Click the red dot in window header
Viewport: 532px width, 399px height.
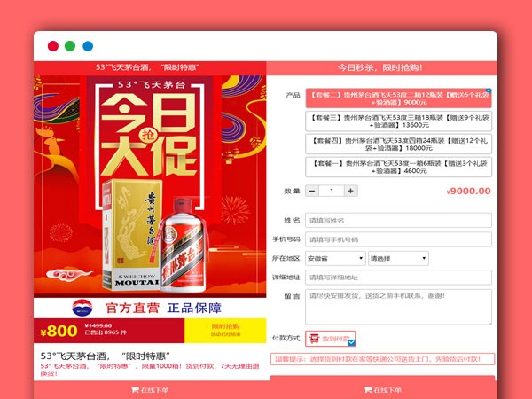(x=52, y=46)
